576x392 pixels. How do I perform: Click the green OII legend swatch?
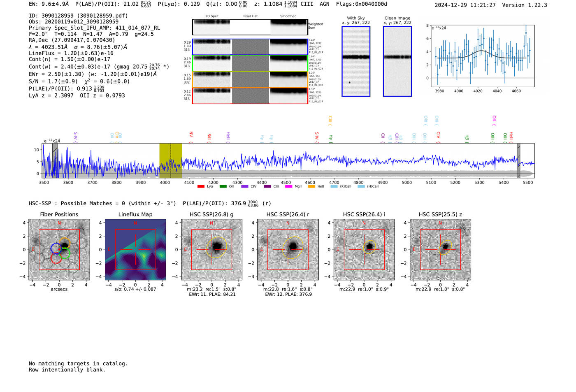[x=223, y=187]
